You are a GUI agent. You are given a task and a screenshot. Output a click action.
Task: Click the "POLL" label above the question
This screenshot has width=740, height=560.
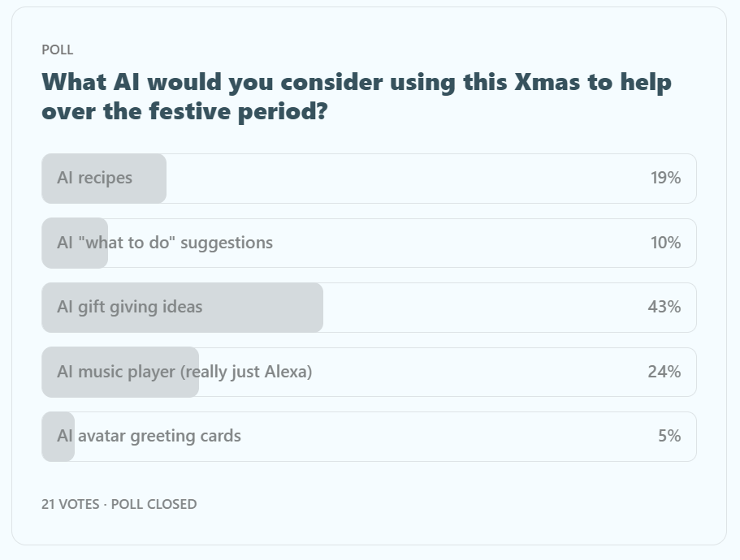(x=58, y=50)
